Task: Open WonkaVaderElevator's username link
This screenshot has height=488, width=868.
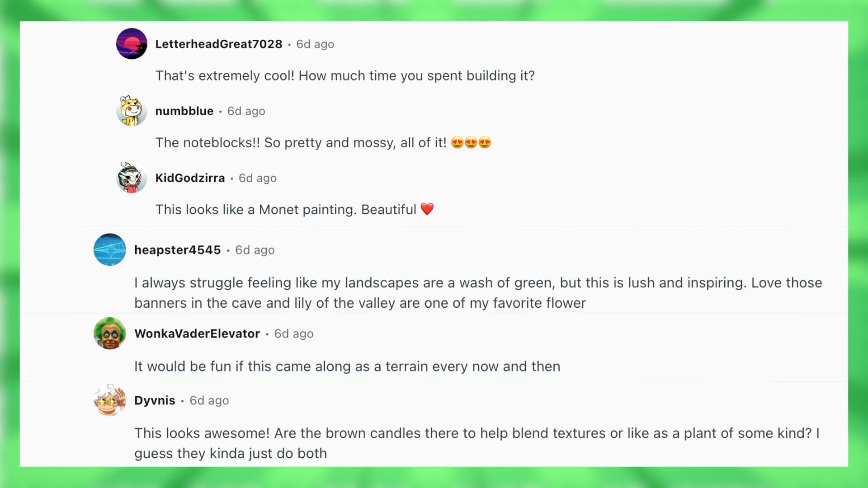Action: pos(197,333)
